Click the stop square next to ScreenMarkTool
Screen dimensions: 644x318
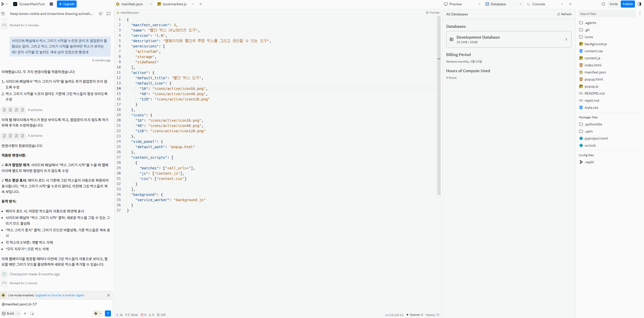click(x=51, y=4)
